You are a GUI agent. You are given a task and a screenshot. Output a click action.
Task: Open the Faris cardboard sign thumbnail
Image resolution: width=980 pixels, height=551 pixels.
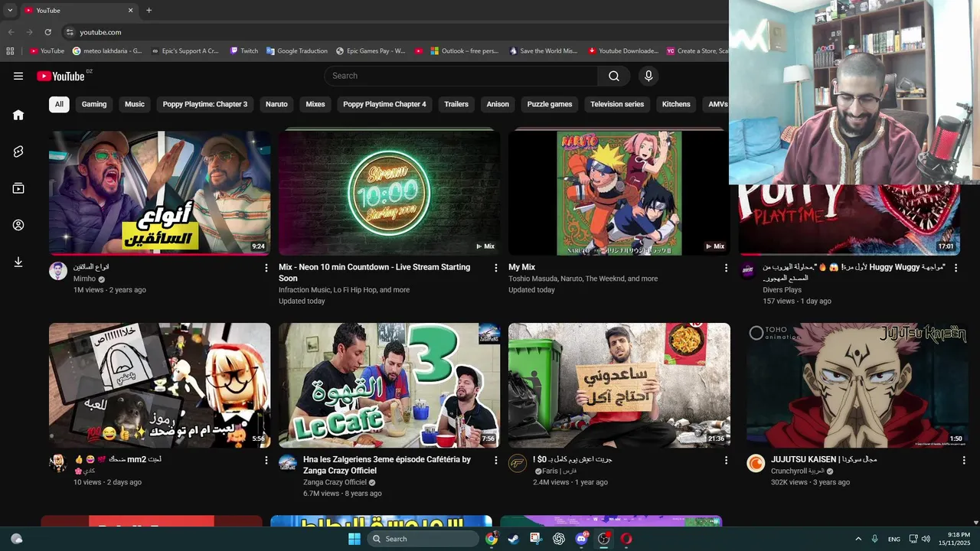pyautogui.click(x=619, y=385)
